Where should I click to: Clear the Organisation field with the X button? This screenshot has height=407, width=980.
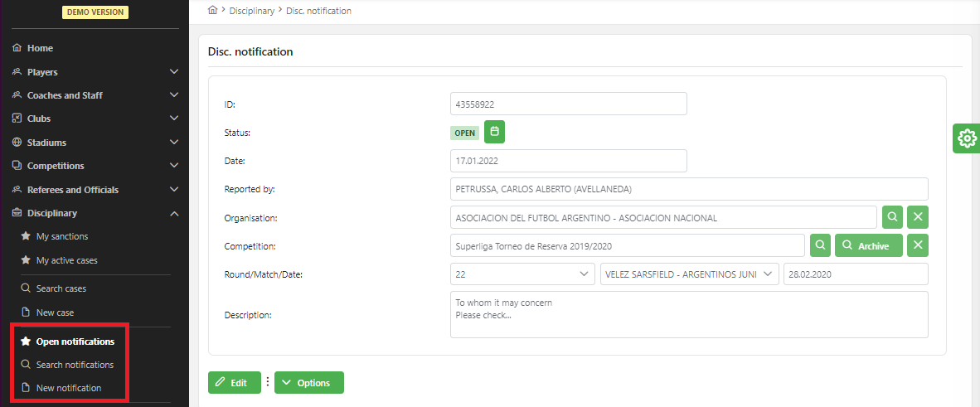coord(917,217)
